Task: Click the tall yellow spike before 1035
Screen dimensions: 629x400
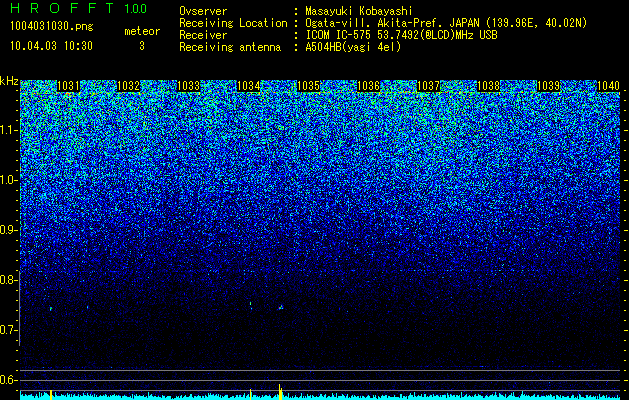Action: (x=280, y=392)
